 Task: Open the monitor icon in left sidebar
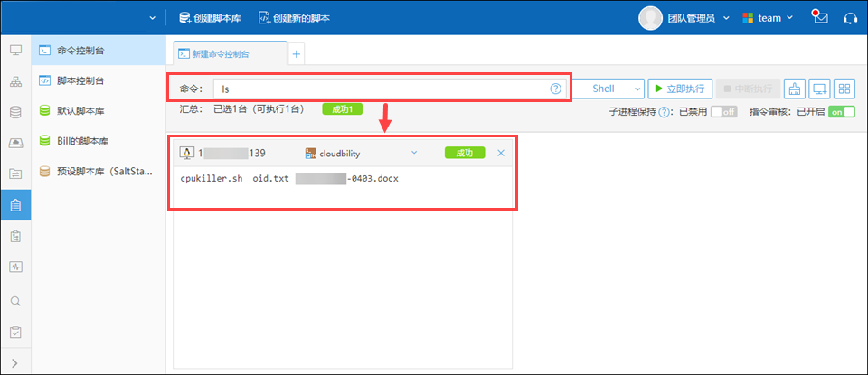(15, 51)
